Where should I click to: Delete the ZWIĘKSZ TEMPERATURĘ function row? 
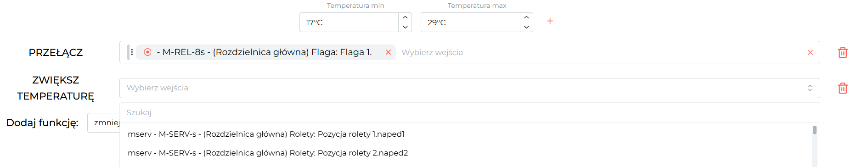click(843, 88)
